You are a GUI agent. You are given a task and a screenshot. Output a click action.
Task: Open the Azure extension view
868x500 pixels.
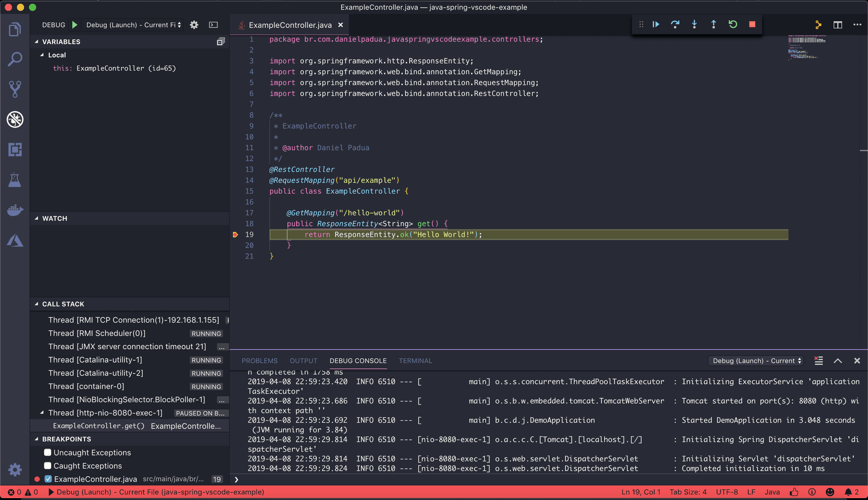click(x=15, y=240)
